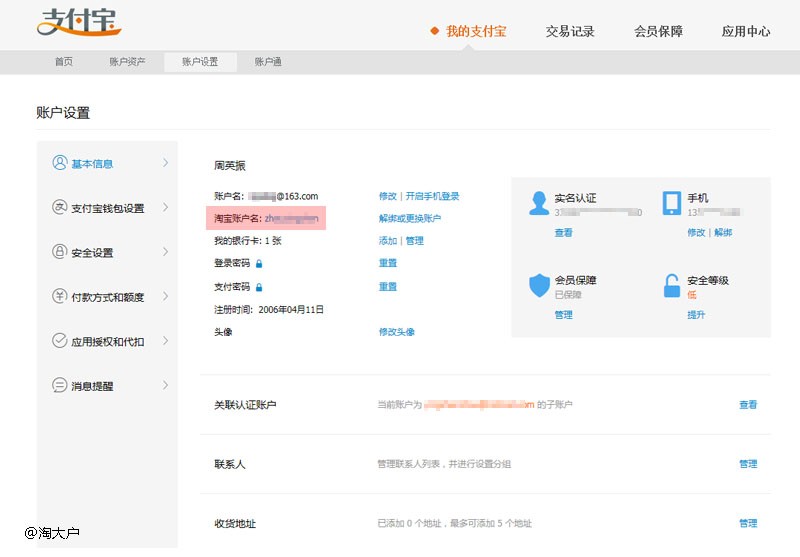
Task: Switch to 首页 sub-tab
Action: pyautogui.click(x=64, y=62)
